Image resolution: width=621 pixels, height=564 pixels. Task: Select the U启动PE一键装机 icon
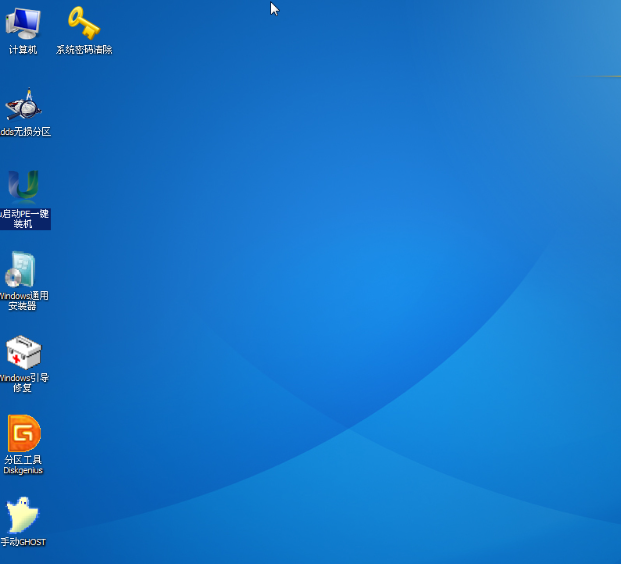[23, 185]
